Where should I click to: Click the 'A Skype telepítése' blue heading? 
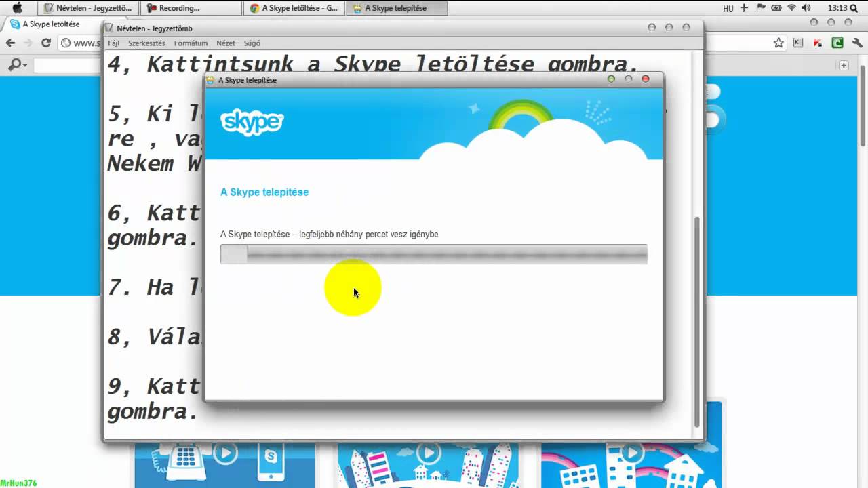click(264, 192)
